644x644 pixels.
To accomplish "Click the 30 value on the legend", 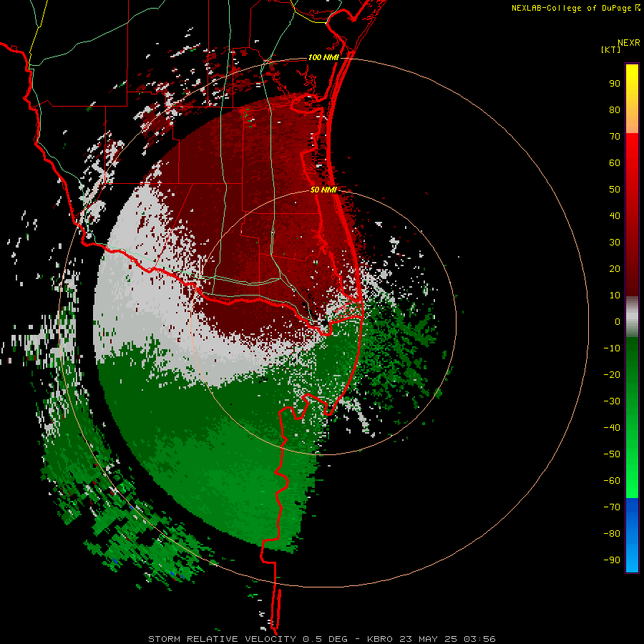I will [x=615, y=243].
